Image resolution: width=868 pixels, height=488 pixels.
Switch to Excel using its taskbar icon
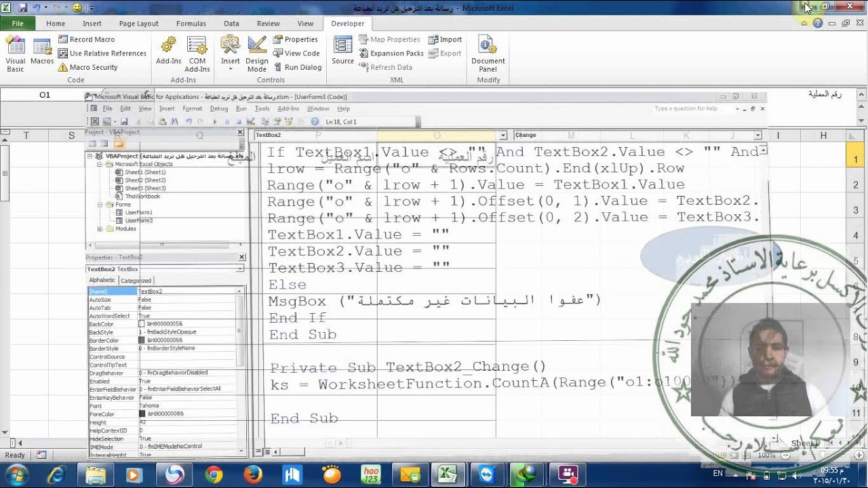(x=448, y=474)
